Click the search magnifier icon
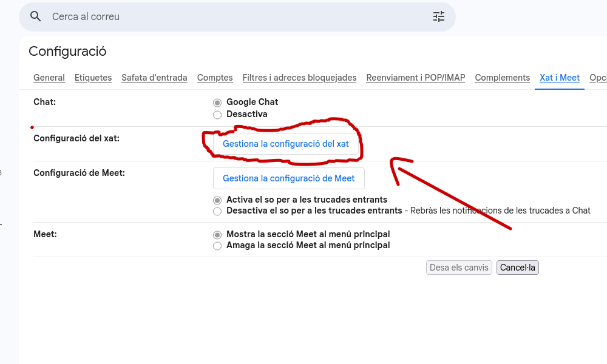Screen dimensions: 607x364 pos(36,16)
